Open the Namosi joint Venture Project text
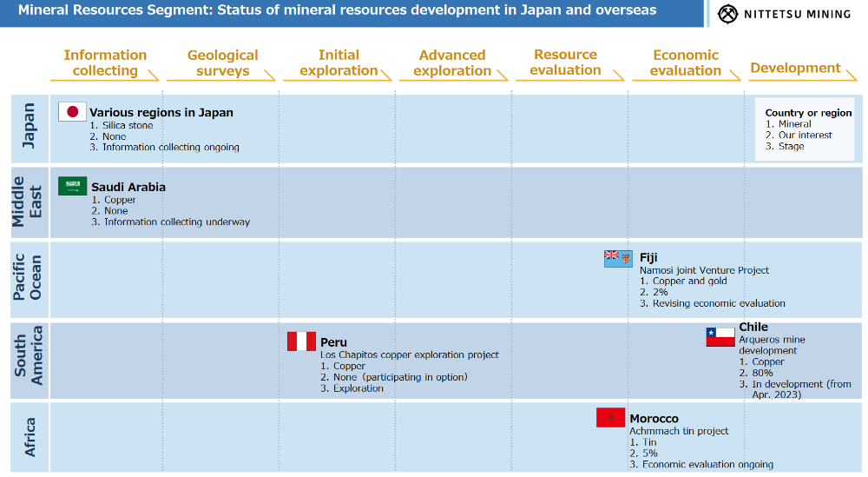This screenshot has height=477, width=868. point(704,270)
